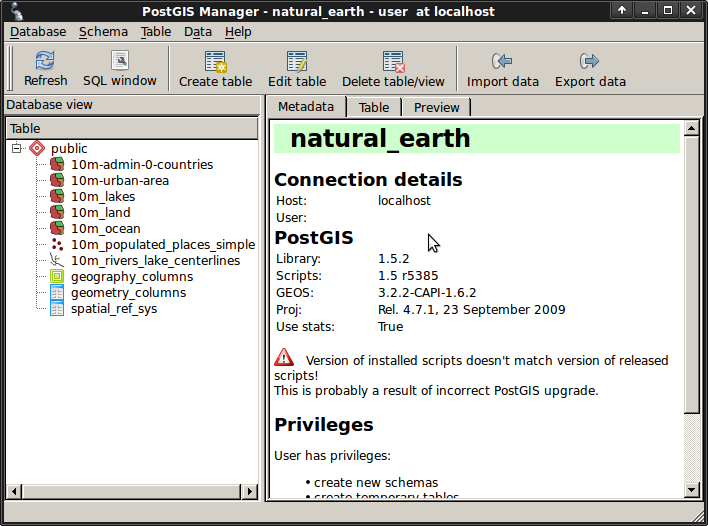Image resolution: width=708 pixels, height=526 pixels.
Task: Click tree panel left scroll arrow
Action: coord(14,491)
